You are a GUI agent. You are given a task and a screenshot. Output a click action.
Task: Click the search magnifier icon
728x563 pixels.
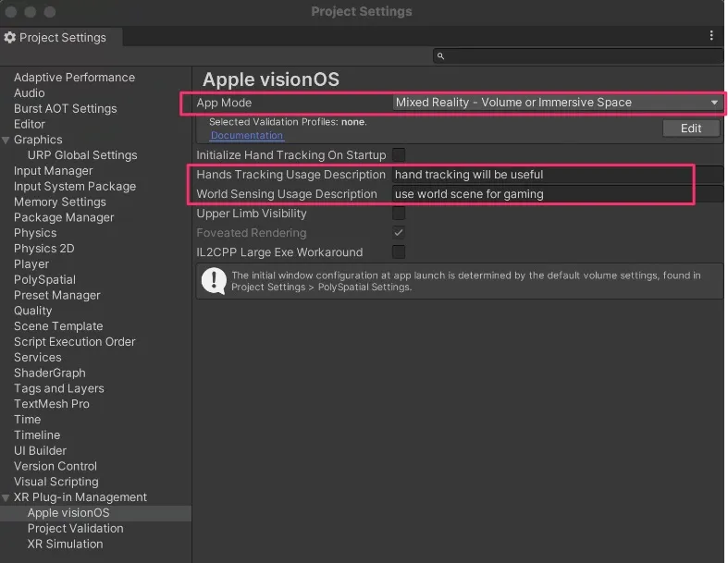(440, 56)
